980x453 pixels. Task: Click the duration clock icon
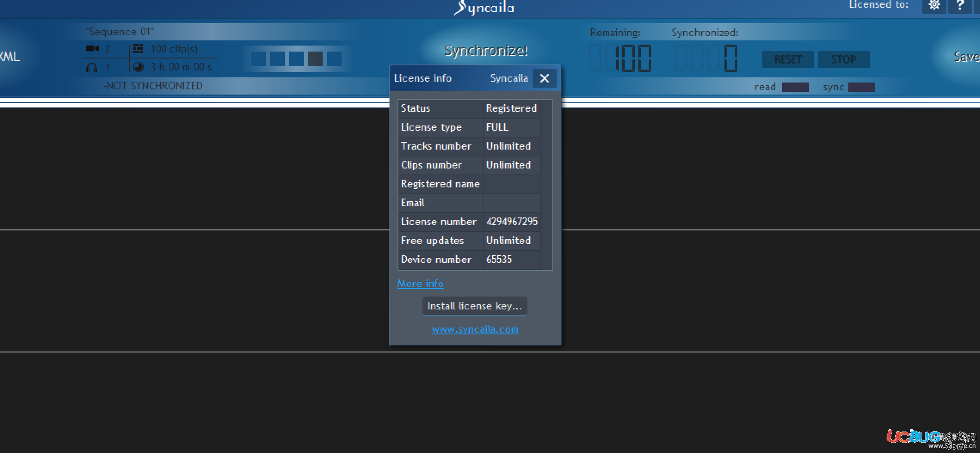point(138,67)
